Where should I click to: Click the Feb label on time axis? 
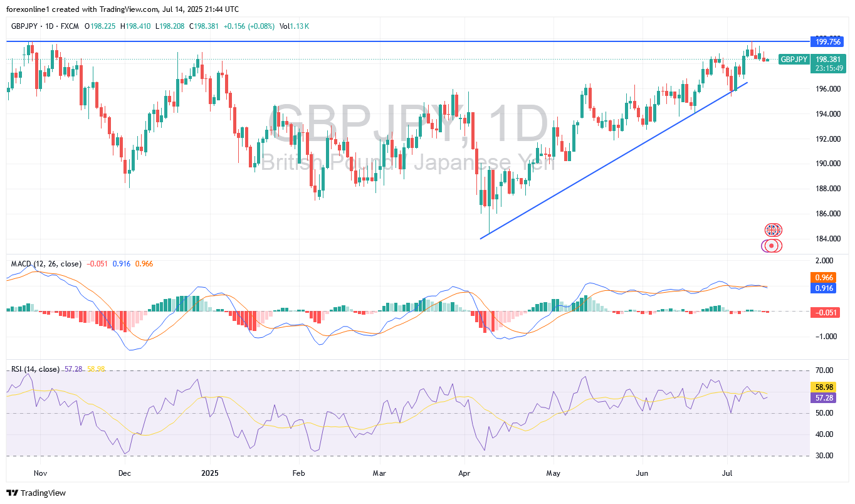coord(298,473)
